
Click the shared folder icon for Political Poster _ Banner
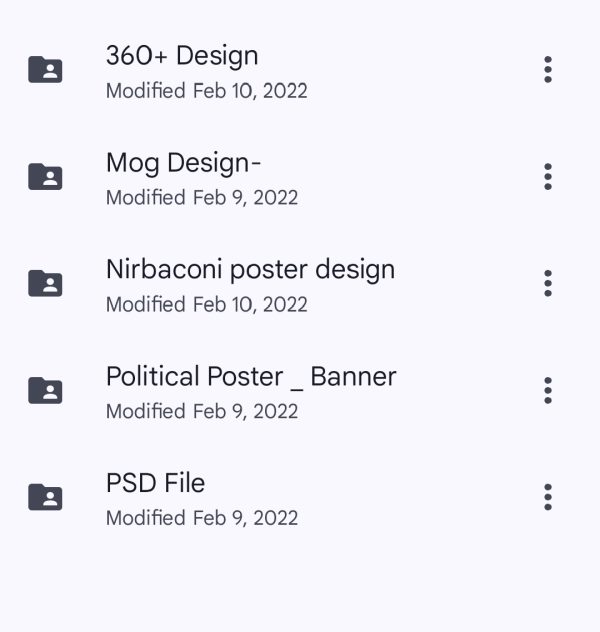point(45,390)
